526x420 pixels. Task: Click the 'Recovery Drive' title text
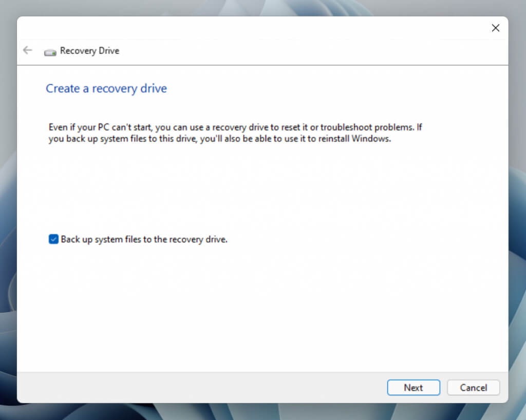coord(89,51)
